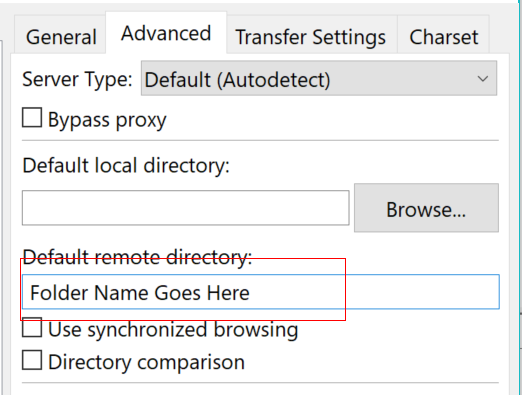Click the Default local directory field
The width and height of the screenshot is (522, 395).
(x=186, y=208)
